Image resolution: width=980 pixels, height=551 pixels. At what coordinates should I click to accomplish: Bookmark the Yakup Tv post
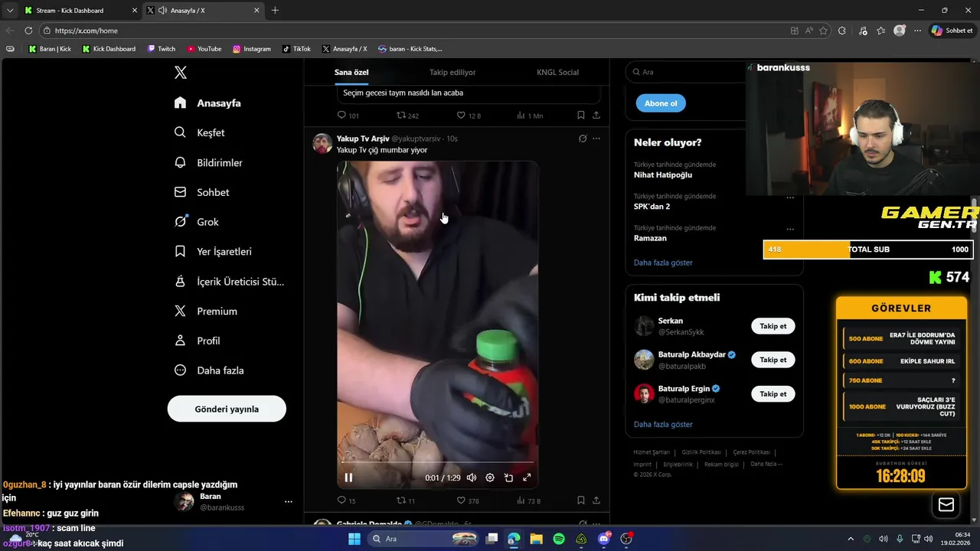(x=580, y=500)
